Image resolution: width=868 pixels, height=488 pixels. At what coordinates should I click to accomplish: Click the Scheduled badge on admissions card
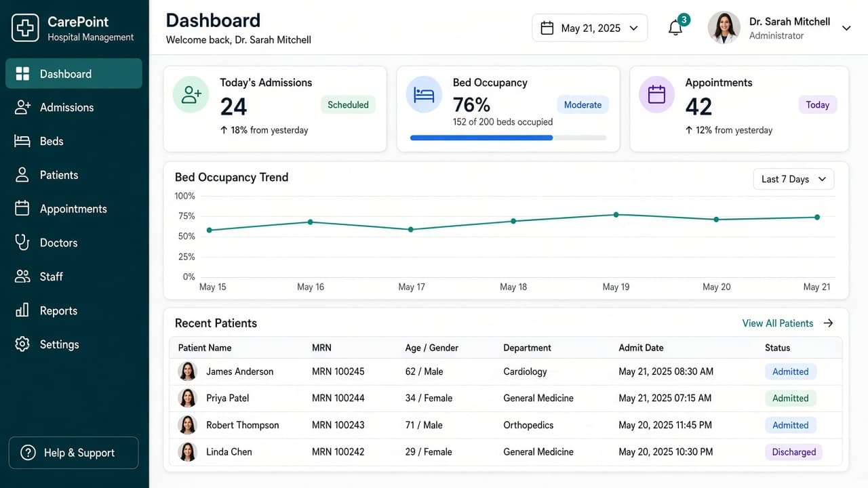348,105
